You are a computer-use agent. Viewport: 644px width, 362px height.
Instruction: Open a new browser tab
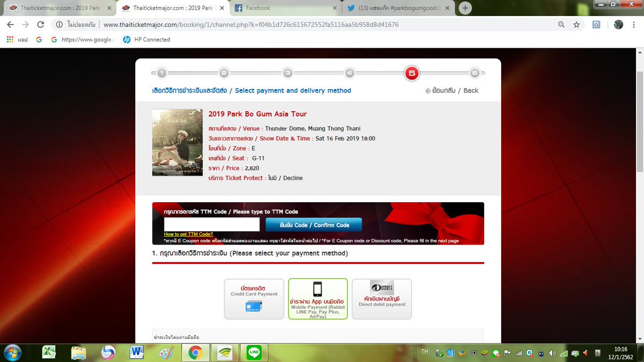tap(465, 8)
